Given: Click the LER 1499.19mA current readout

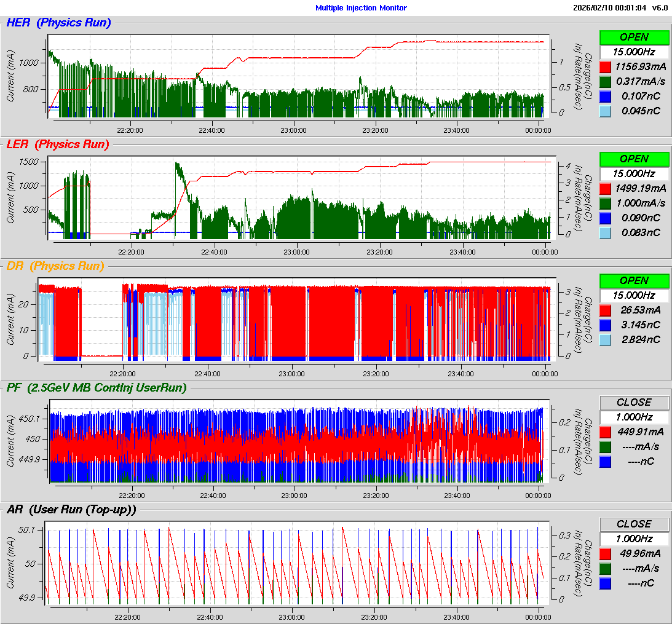Looking at the screenshot, I should 641,188.
